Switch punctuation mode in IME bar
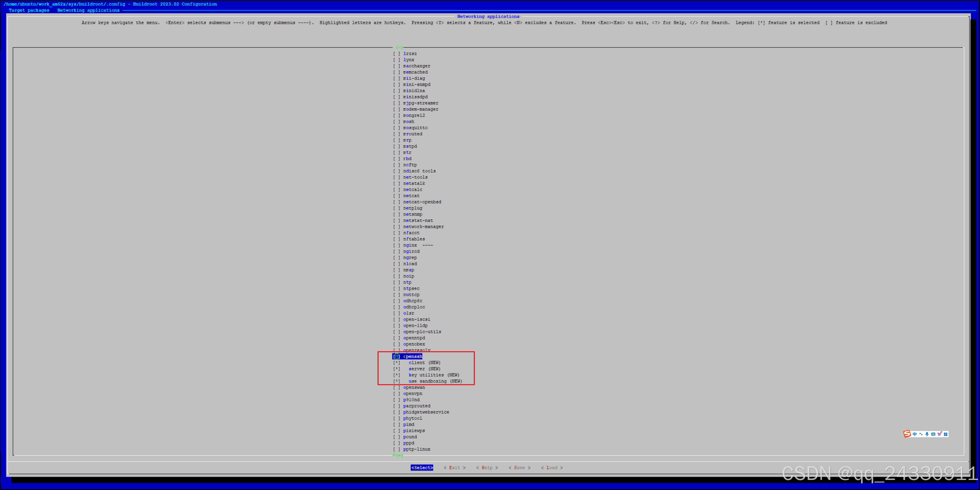The image size is (980, 490). pyautogui.click(x=921, y=434)
